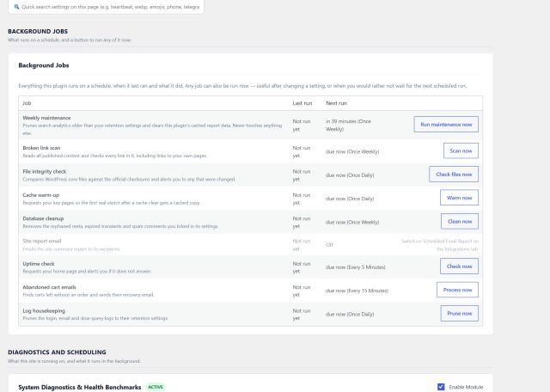Click the quick search settings field
This screenshot has height=392, width=550.
coord(106,7)
